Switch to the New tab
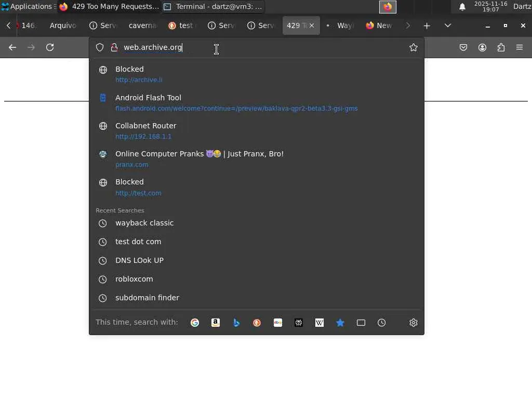Screen dimensions: 532x399 tap(380, 25)
